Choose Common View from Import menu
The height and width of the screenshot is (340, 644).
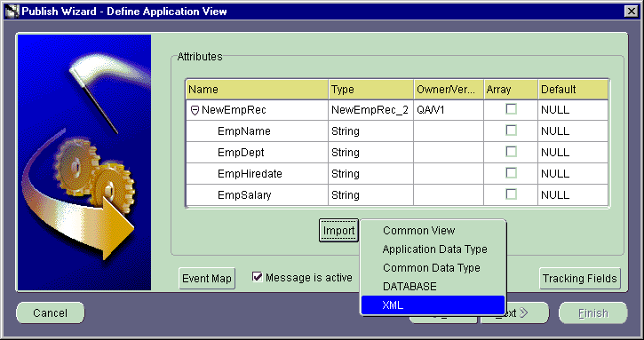click(433, 231)
